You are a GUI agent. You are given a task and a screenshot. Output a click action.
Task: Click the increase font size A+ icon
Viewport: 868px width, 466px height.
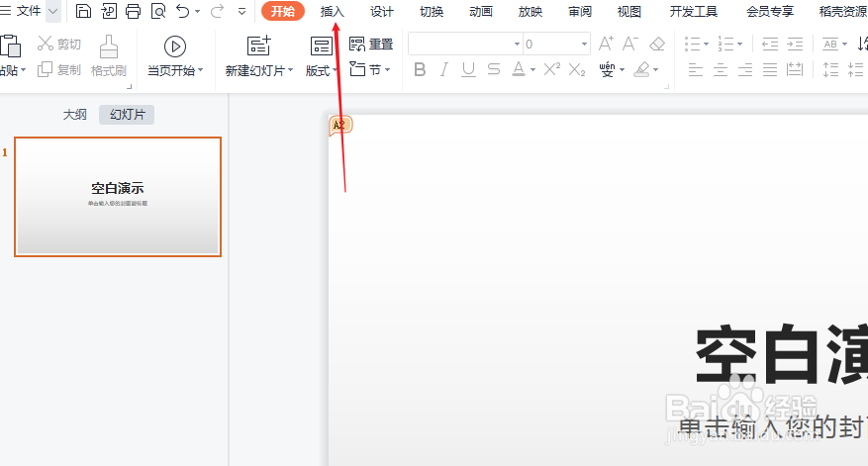point(606,44)
